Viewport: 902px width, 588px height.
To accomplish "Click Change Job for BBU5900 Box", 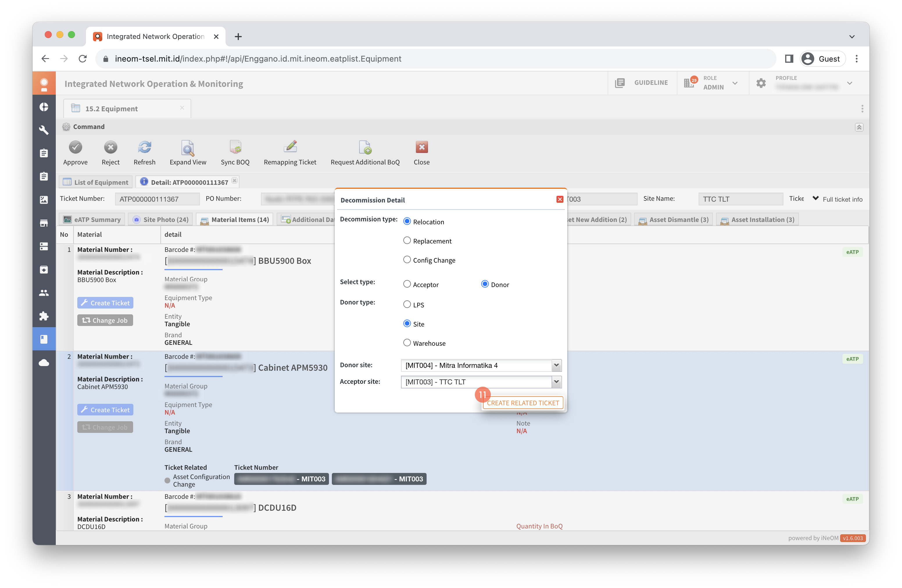I will click(x=105, y=320).
